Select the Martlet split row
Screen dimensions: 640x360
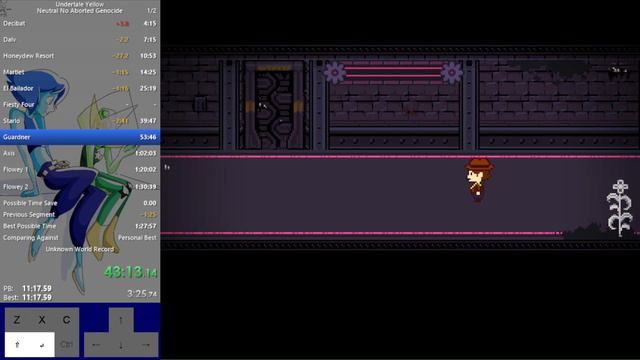coord(80,72)
